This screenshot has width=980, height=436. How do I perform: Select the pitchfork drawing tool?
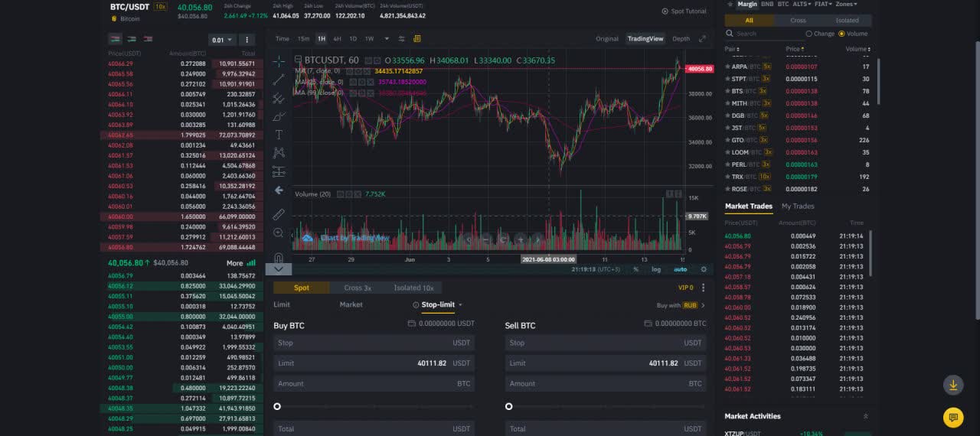tap(279, 98)
